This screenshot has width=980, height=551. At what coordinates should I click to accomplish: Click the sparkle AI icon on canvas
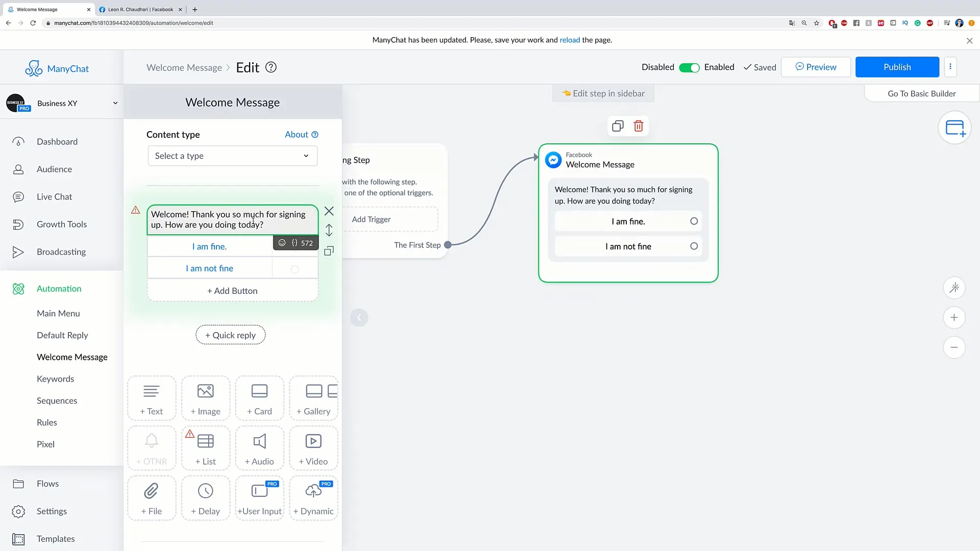955,288
